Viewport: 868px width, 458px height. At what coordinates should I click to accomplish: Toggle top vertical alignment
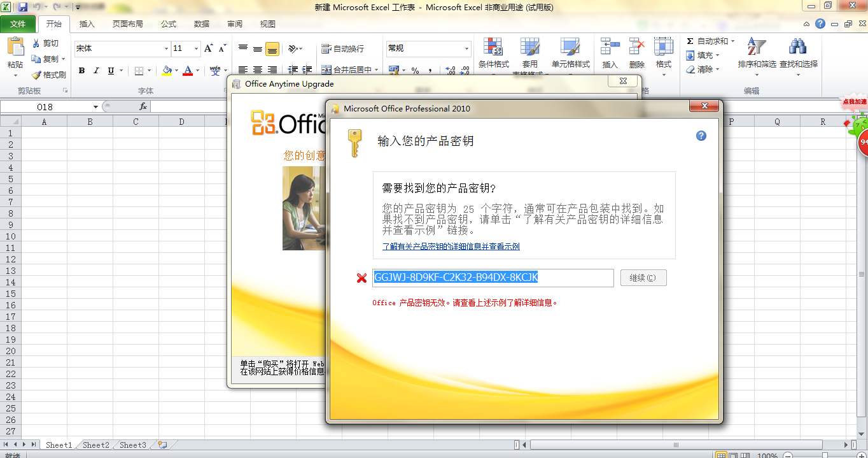[242, 48]
